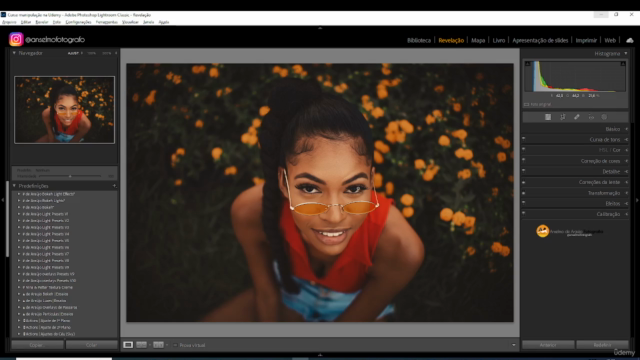Toggle highlight clipping indicator in histogram

(x=623, y=64)
